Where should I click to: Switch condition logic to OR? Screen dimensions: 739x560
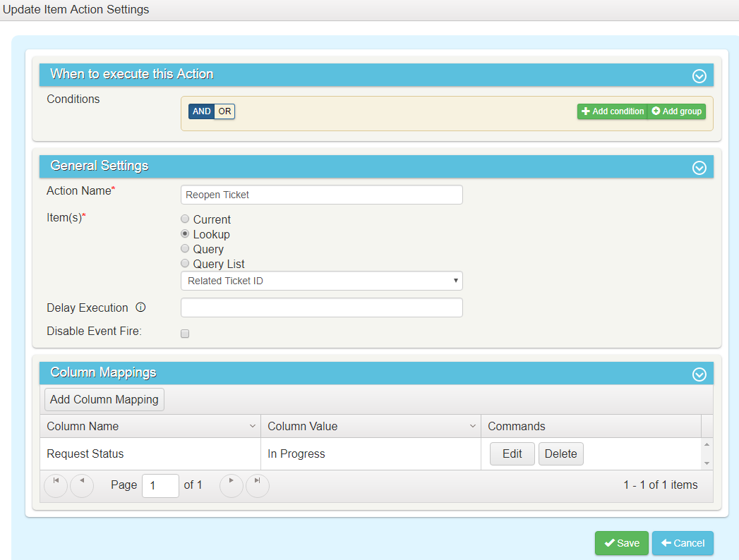[x=224, y=111]
